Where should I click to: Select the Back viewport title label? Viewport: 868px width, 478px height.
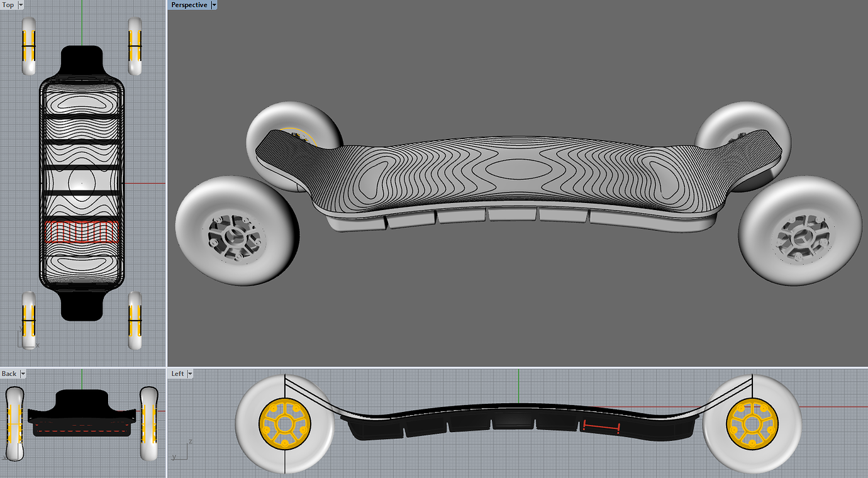tap(9, 374)
